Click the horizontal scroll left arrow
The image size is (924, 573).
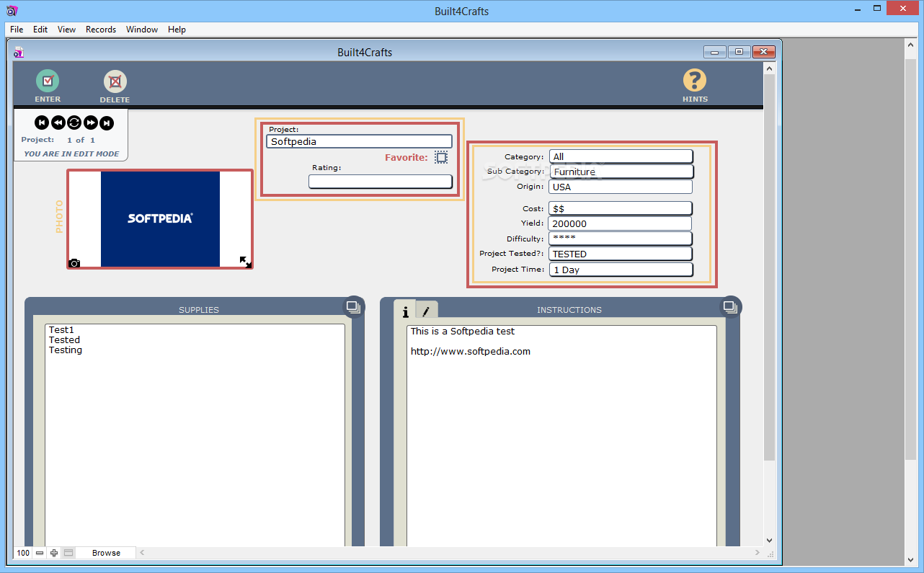[x=142, y=553]
